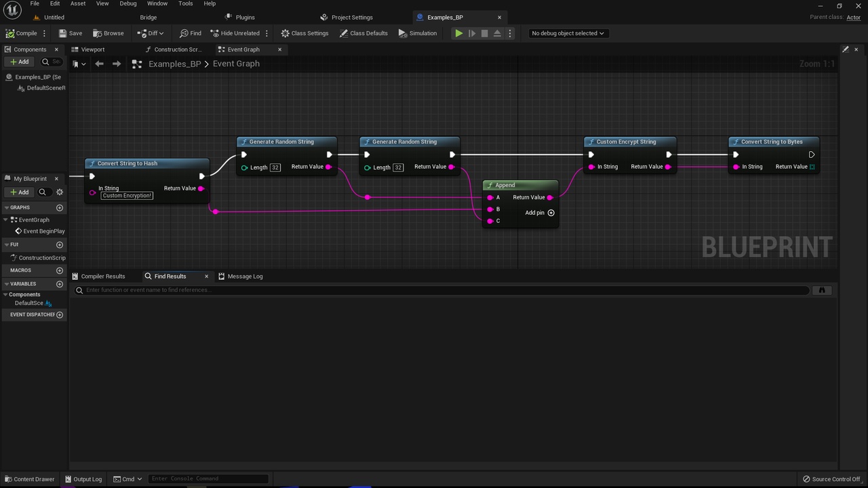Screen dimensions: 868x488
Task: Open the Blueprint Debug menu
Action: [128, 3]
